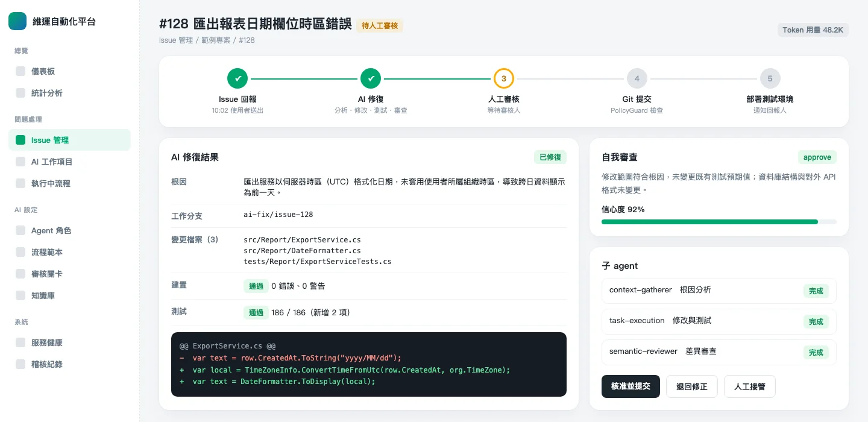The width and height of the screenshot is (868, 422).
Task: Click the platform logo icon
Action: 17,21
